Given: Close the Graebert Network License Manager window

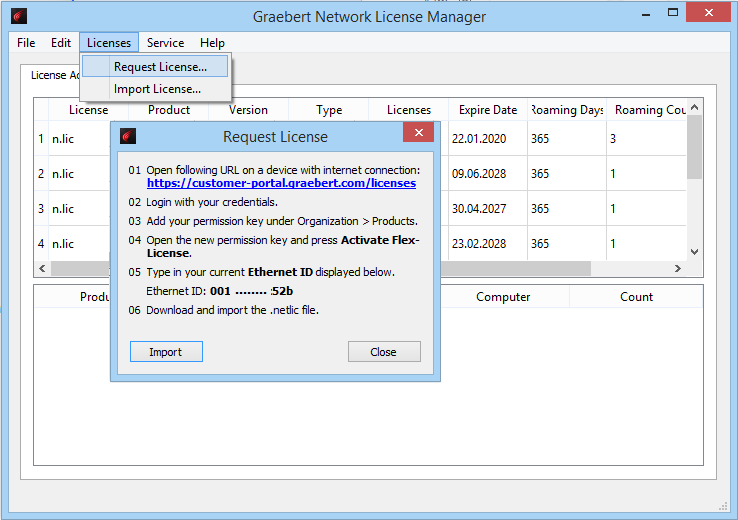Looking at the screenshot, I should pyautogui.click(x=708, y=13).
